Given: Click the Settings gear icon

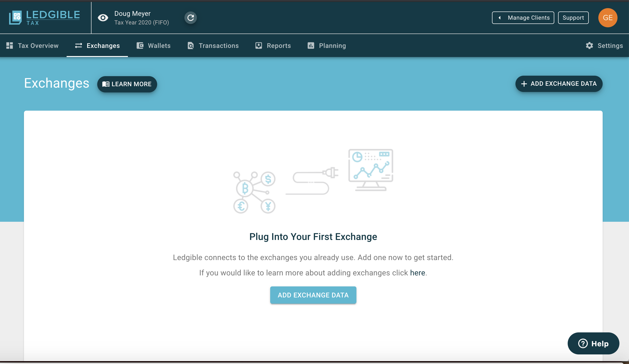Looking at the screenshot, I should [589, 46].
